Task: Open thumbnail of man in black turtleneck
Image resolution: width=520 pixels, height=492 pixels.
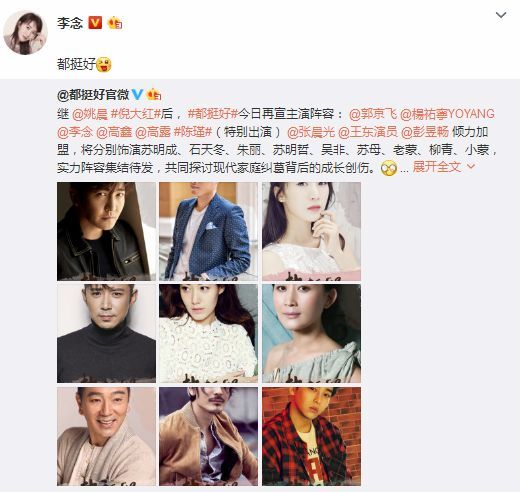Action: coord(106,333)
